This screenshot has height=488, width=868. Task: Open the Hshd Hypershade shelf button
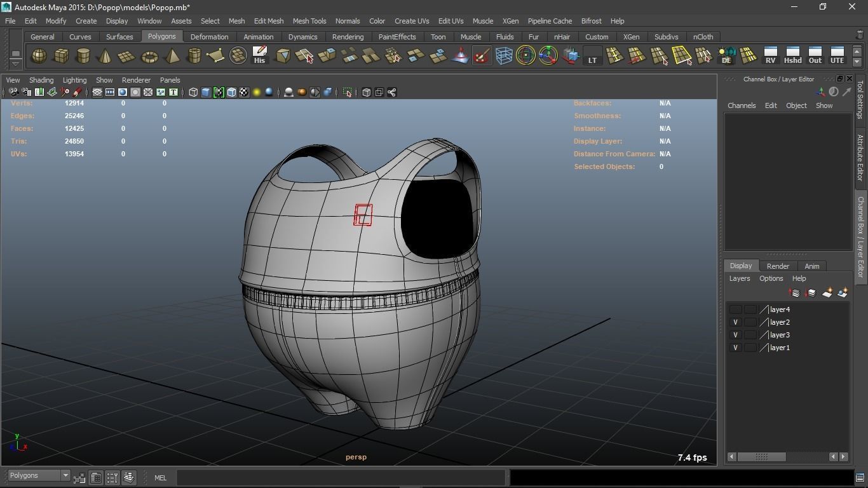[792, 56]
